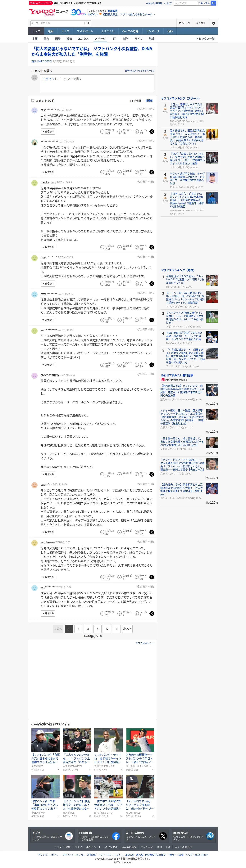The width and height of the screenshot is (246, 868).
Task: Expand 返信3件 under rou******** comment
Action: tap(48, 132)
